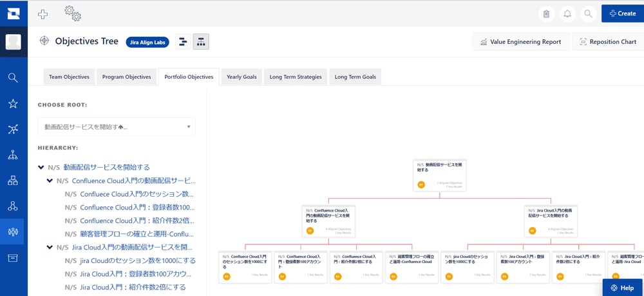Click the Jira Align Labs badge
This screenshot has width=644, height=296.
147,41
